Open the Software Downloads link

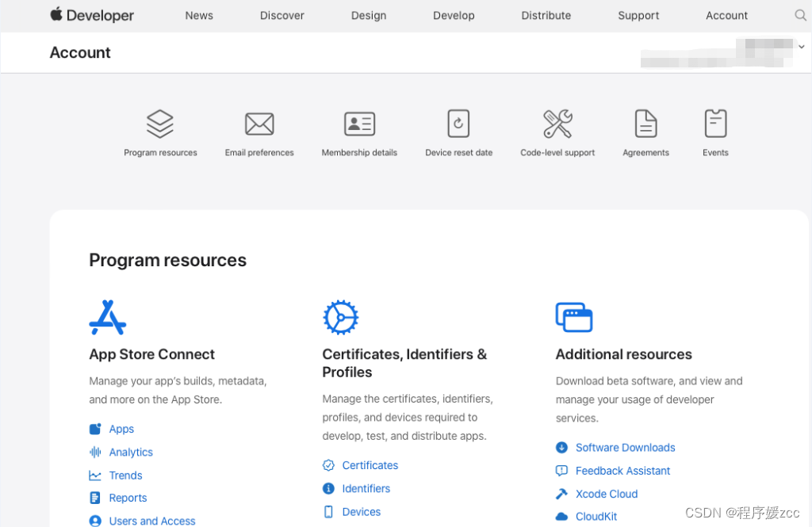[626, 447]
